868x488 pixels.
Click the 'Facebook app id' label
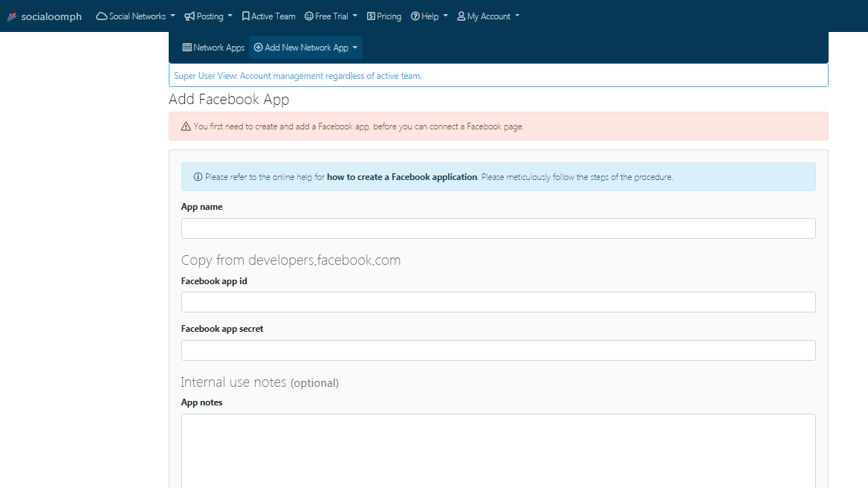pos(214,281)
